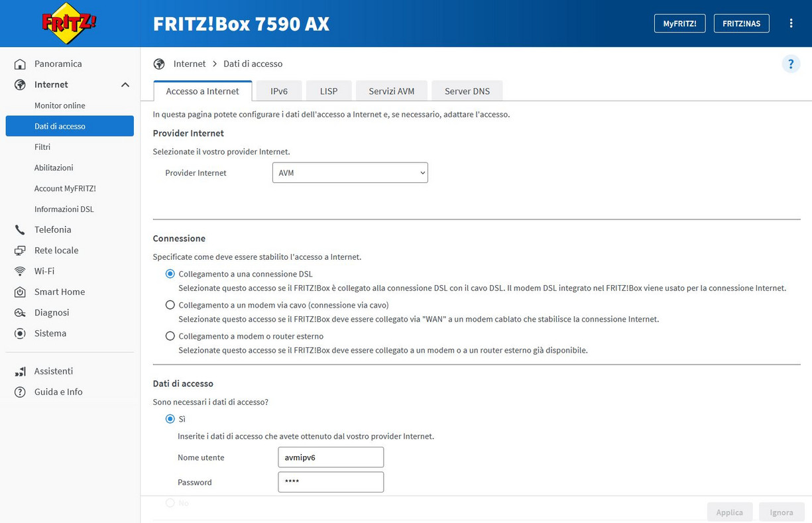Click the FRITZ!NAS header button
Image resolution: width=812 pixels, height=523 pixels.
[x=741, y=23]
